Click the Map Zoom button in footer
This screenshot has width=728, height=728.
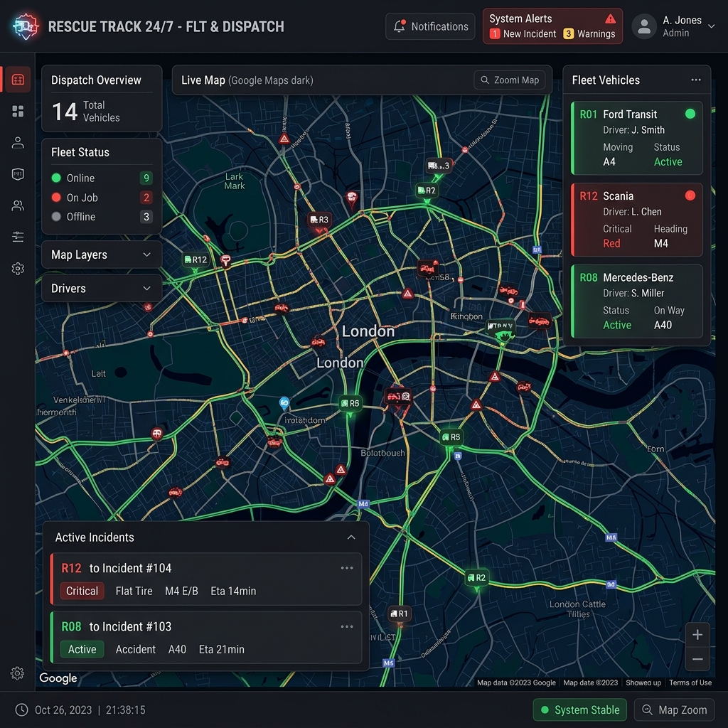pyautogui.click(x=674, y=710)
